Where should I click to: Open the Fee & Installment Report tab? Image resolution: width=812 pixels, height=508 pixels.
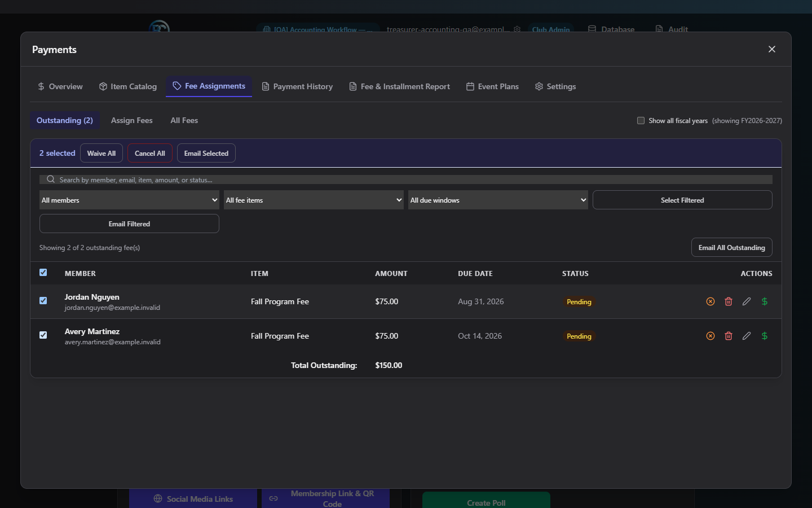pyautogui.click(x=399, y=86)
